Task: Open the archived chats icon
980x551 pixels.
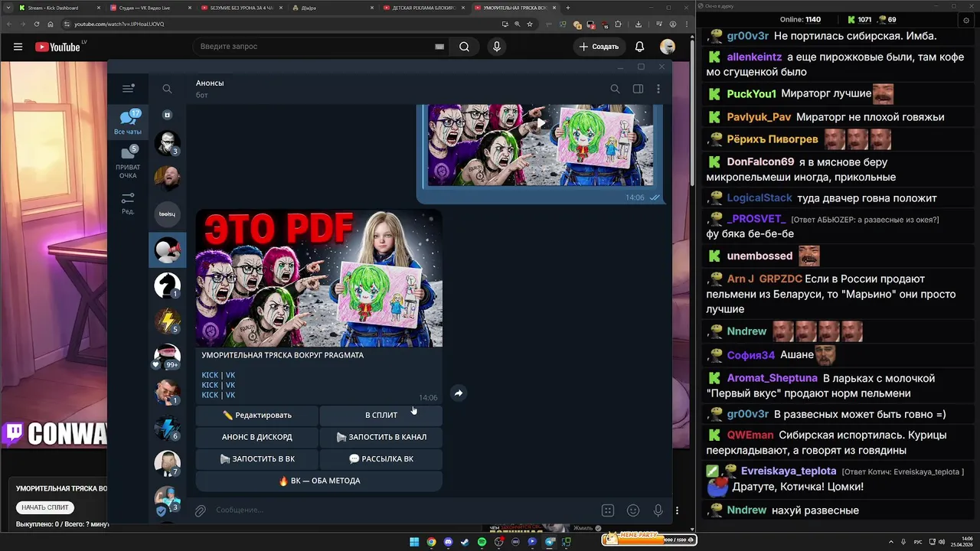Action: click(x=167, y=115)
